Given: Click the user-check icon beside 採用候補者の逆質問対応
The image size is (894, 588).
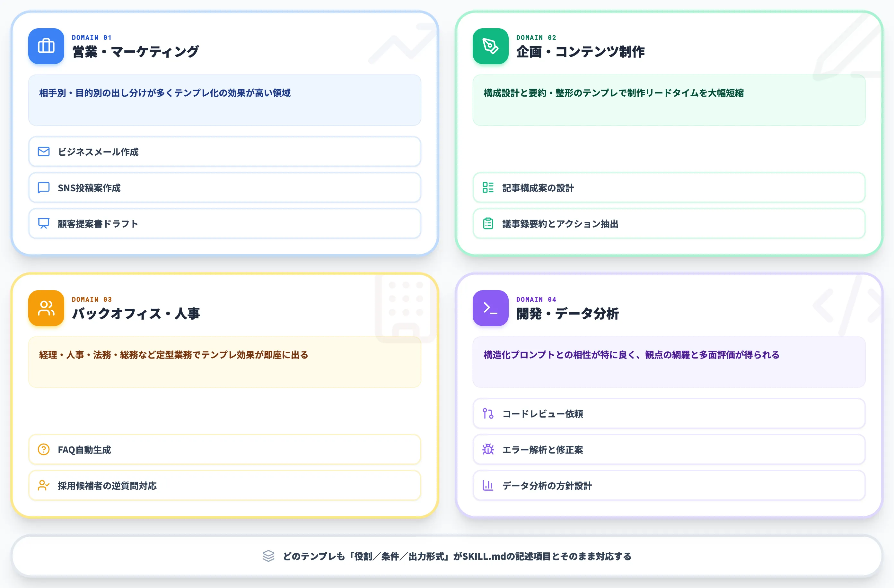Looking at the screenshot, I should 44,486.
